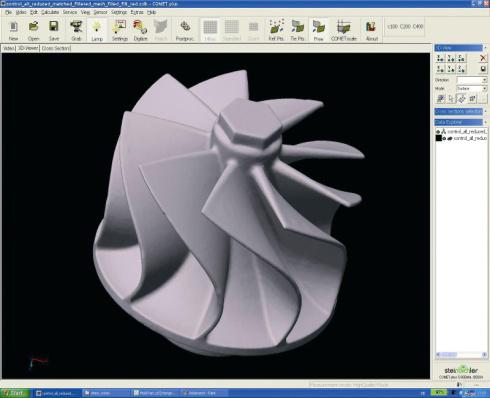Image resolution: width=490 pixels, height=398 pixels.
Task: Toggle the Free mode toolbar button
Action: (x=318, y=30)
